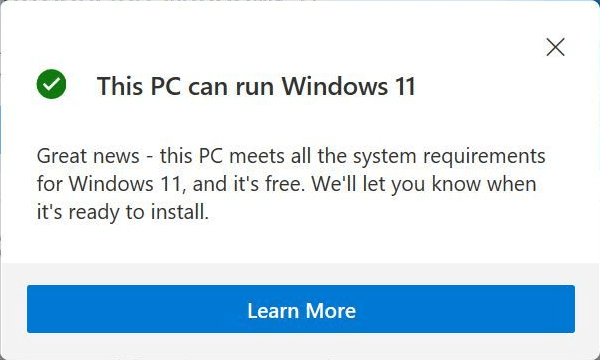Viewport: 600px width, 360px height.
Task: Click the word 'Learn' on the blue button
Action: [x=273, y=311]
